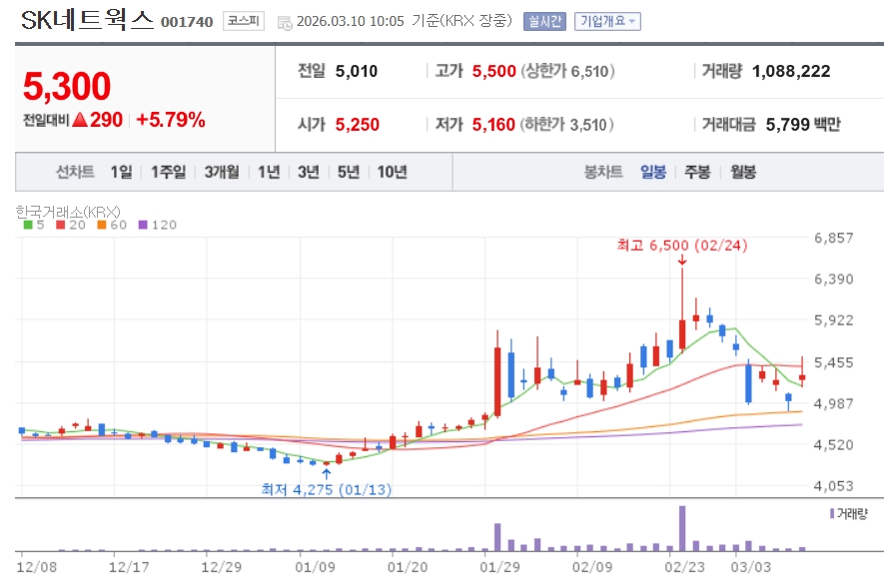This screenshot has width=884, height=588.
Task: Click the SK네트웍스 stock name
Action: [87, 20]
